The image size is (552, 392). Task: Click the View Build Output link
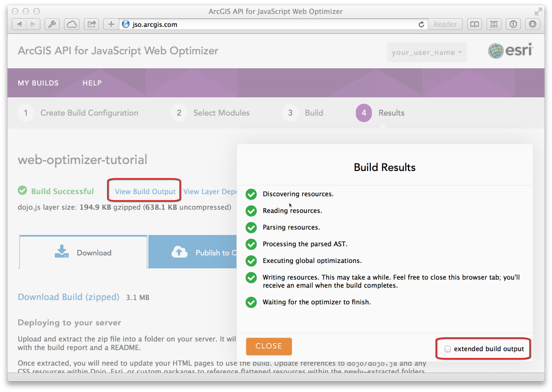145,191
